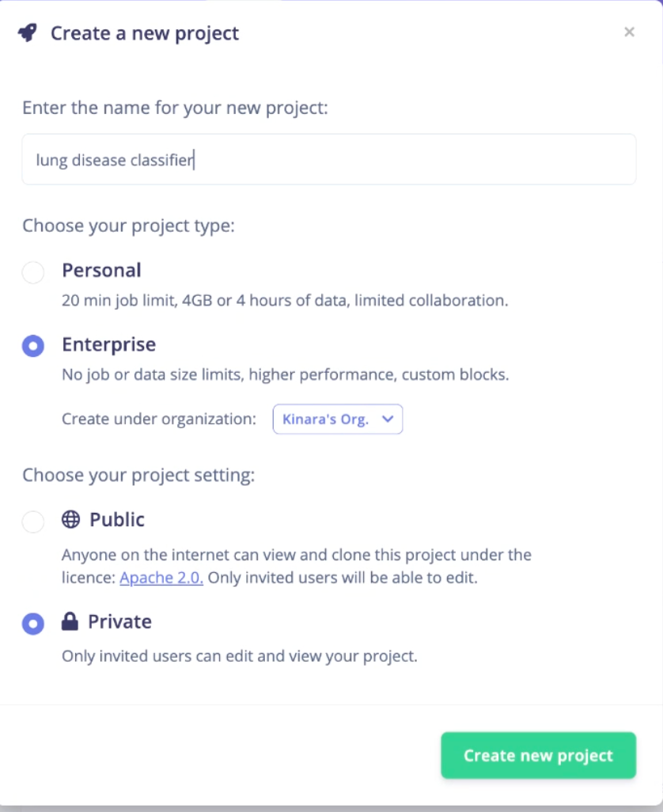The width and height of the screenshot is (663, 812).
Task: Close the Create a new project dialog
Action: point(629,32)
